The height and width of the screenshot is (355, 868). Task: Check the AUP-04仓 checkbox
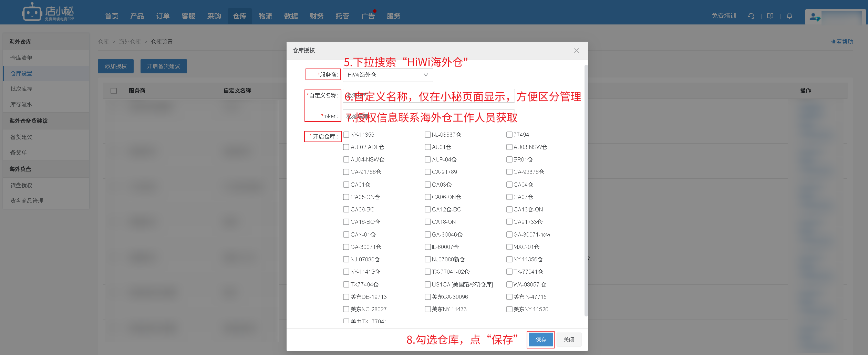(x=428, y=159)
